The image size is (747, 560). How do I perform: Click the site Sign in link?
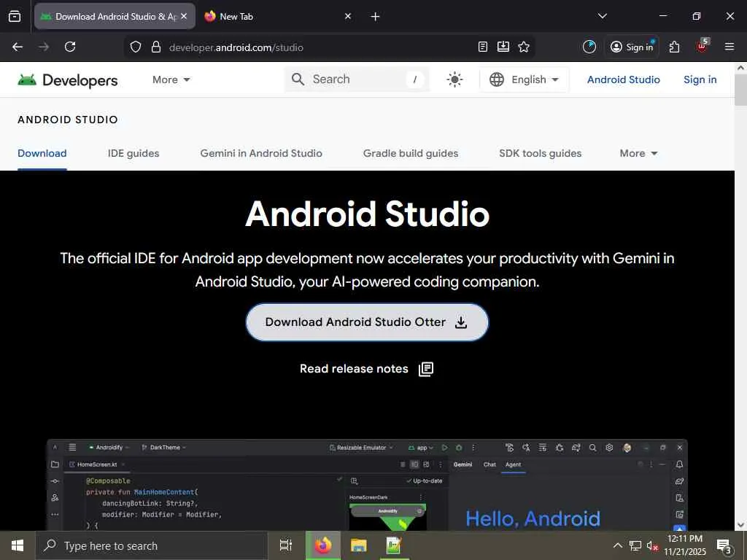(x=700, y=79)
